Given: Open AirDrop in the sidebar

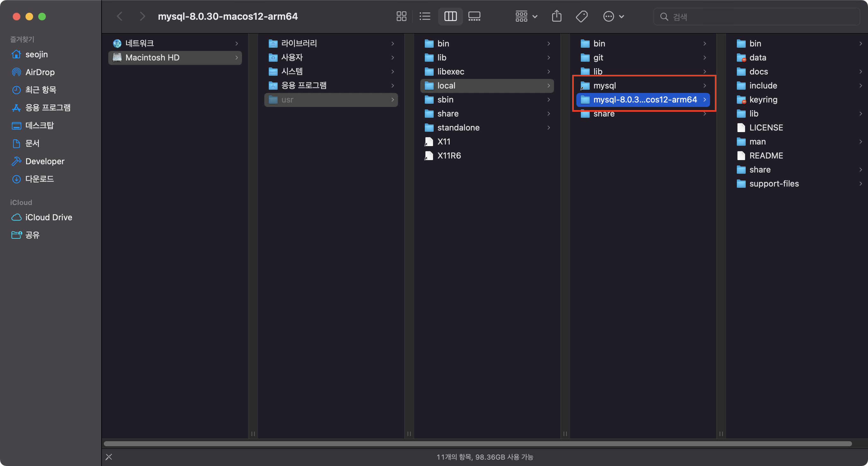Looking at the screenshot, I should pyautogui.click(x=40, y=72).
